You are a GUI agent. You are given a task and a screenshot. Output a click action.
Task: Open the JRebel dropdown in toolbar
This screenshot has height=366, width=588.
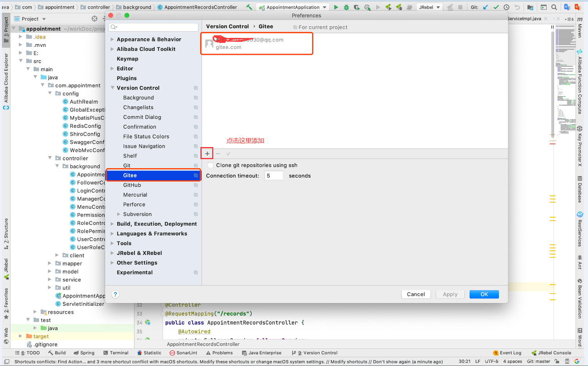[429, 7]
